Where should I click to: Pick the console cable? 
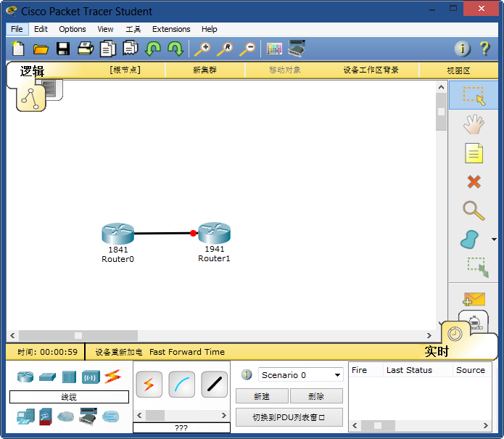181,385
